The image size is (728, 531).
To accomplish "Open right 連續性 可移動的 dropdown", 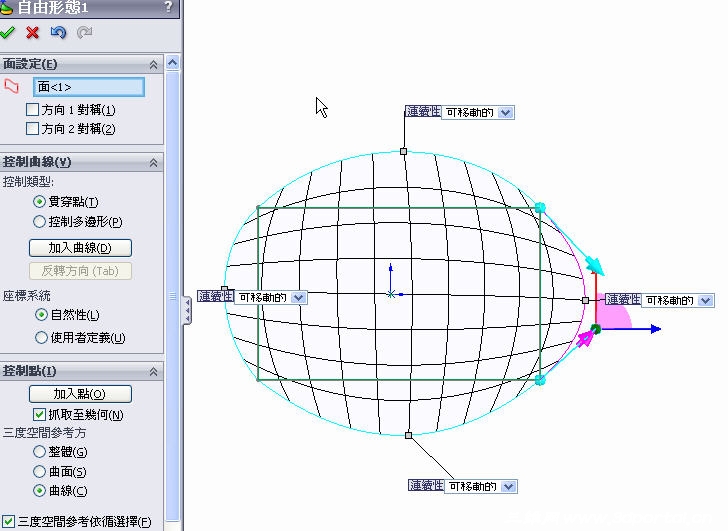I will click(x=706, y=300).
